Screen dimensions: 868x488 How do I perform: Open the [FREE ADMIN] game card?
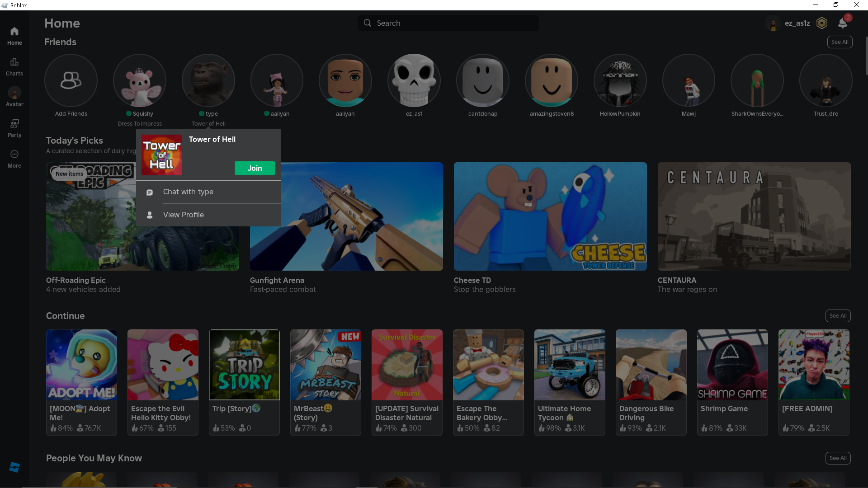(x=814, y=383)
